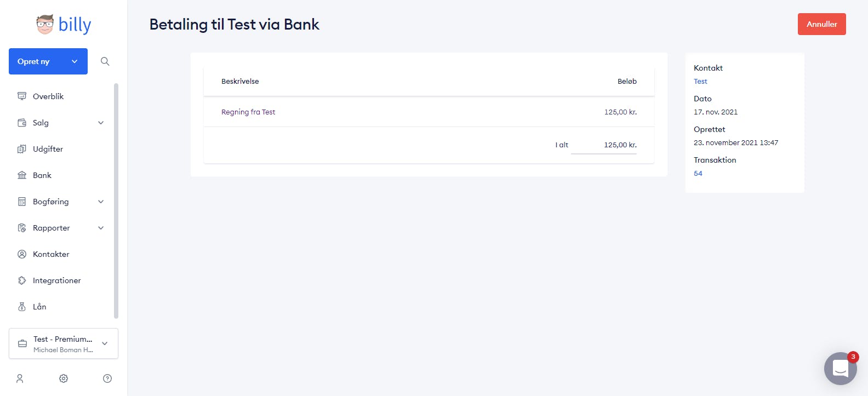This screenshot has width=868, height=396.
Task: Open transaction 54 link
Action: point(698,173)
